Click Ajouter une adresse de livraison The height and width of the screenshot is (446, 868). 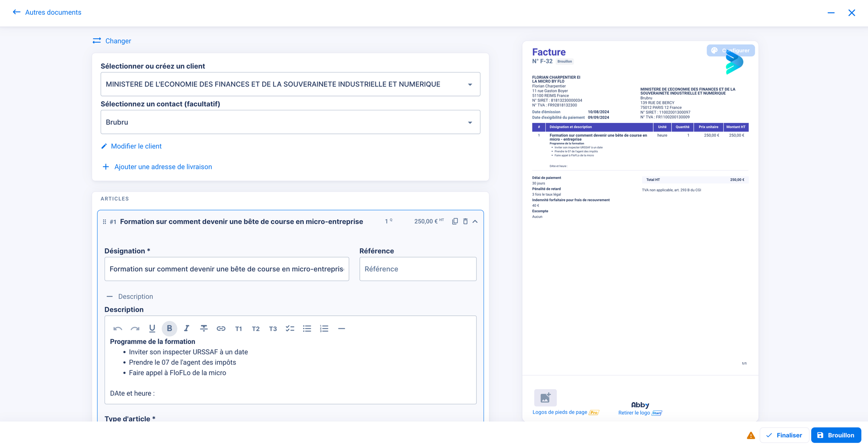coord(157,167)
